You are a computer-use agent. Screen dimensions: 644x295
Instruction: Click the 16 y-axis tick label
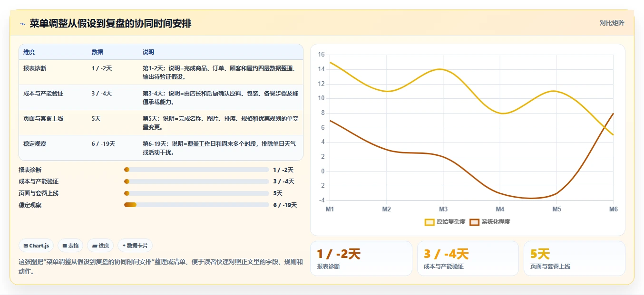(321, 55)
